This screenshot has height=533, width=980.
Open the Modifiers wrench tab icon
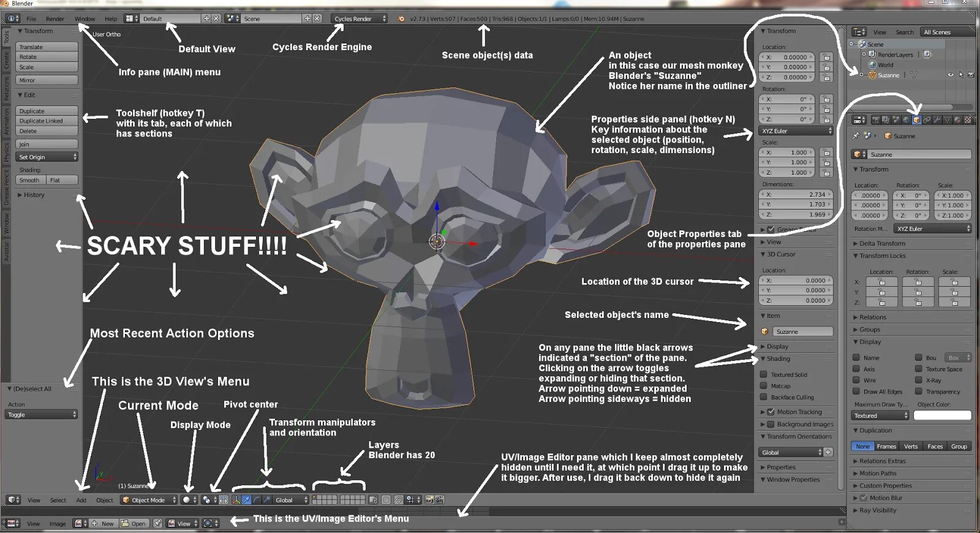coord(937,119)
